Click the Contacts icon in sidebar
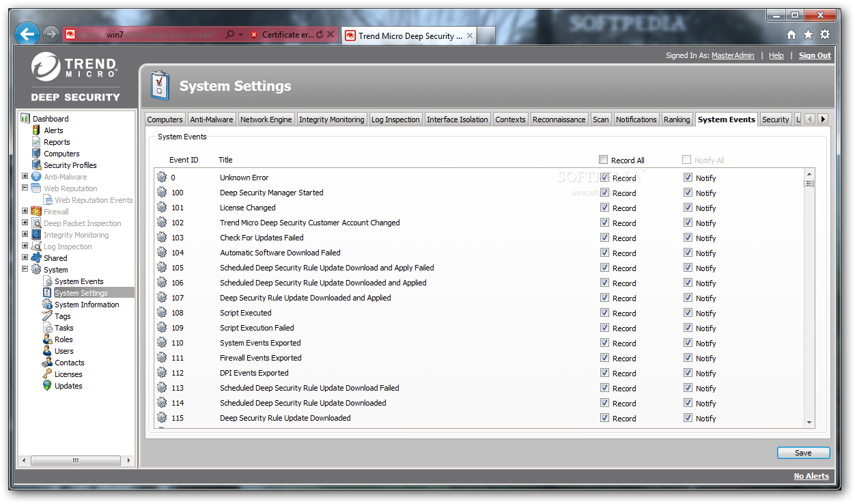 pyautogui.click(x=47, y=363)
